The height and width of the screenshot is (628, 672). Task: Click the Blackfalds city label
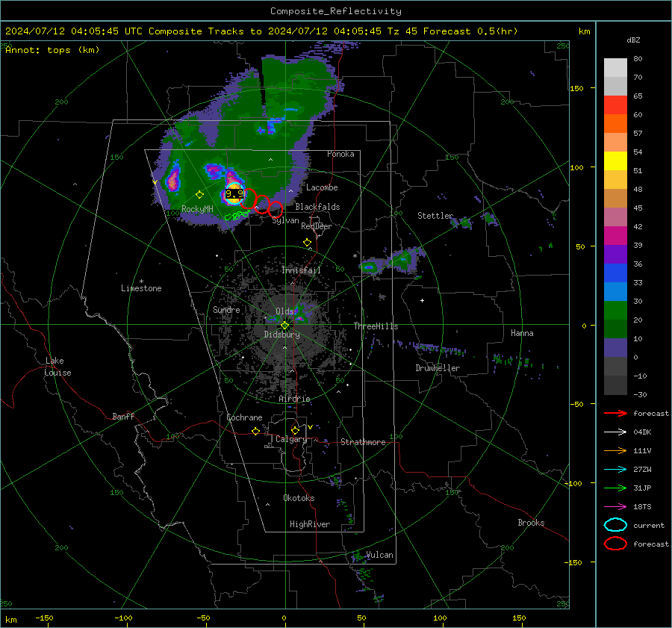coord(317,207)
